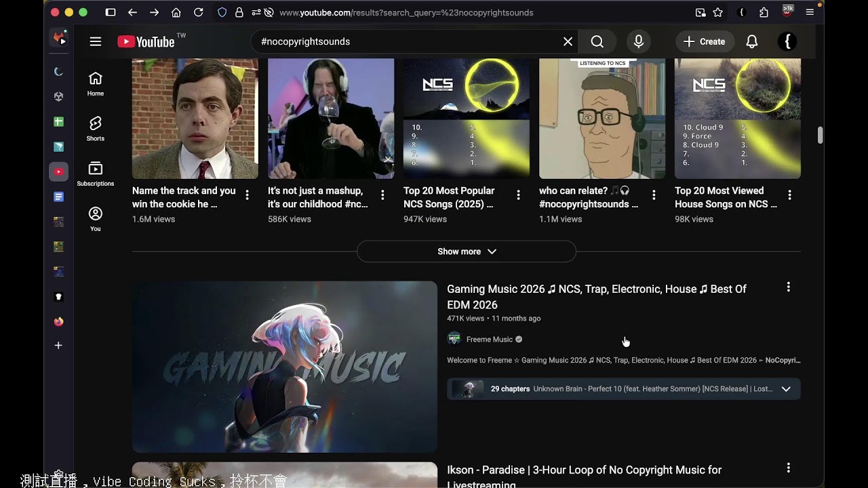Play the Mr. Bean short thumbnail
This screenshot has height=488, width=868.
[x=195, y=119]
